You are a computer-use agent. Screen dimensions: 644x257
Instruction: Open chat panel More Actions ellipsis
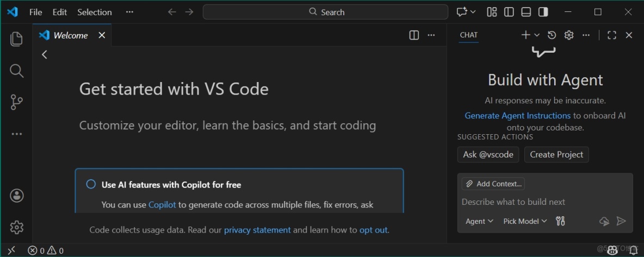(586, 35)
